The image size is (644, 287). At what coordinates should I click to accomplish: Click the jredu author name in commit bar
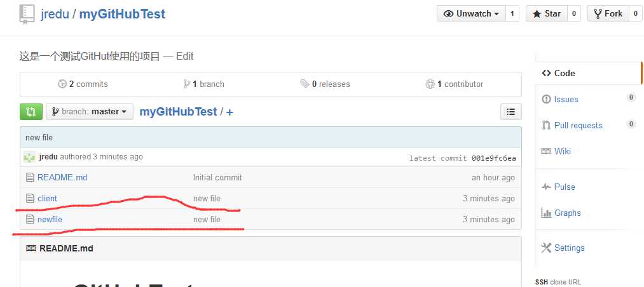[x=48, y=157]
